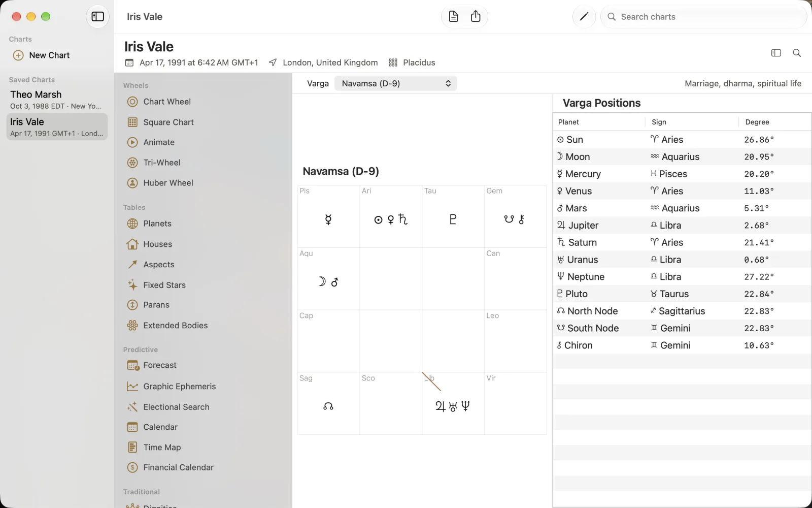The image size is (812, 508).
Task: Toggle the inspector panel icon at right
Action: pos(776,53)
